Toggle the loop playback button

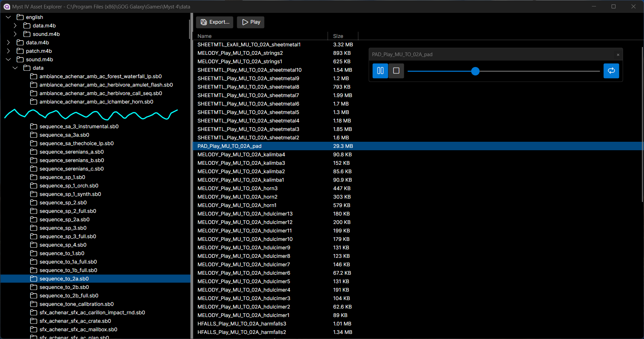[611, 71]
